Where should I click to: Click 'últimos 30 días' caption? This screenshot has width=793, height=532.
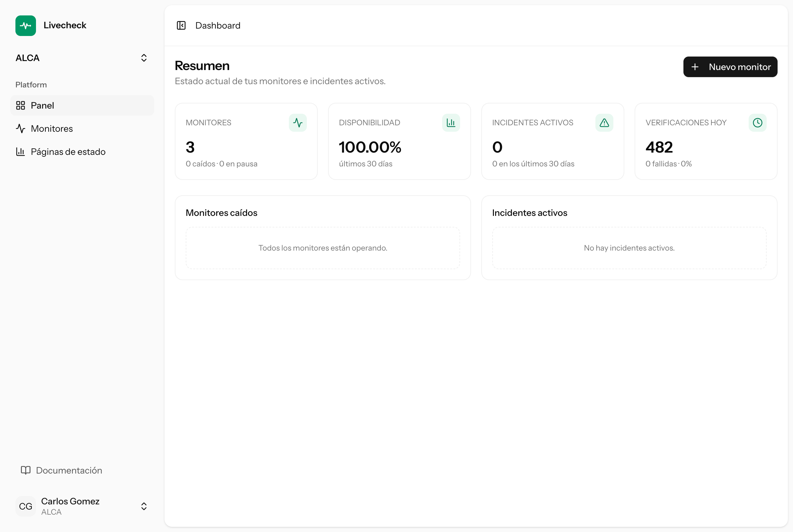(x=365, y=164)
